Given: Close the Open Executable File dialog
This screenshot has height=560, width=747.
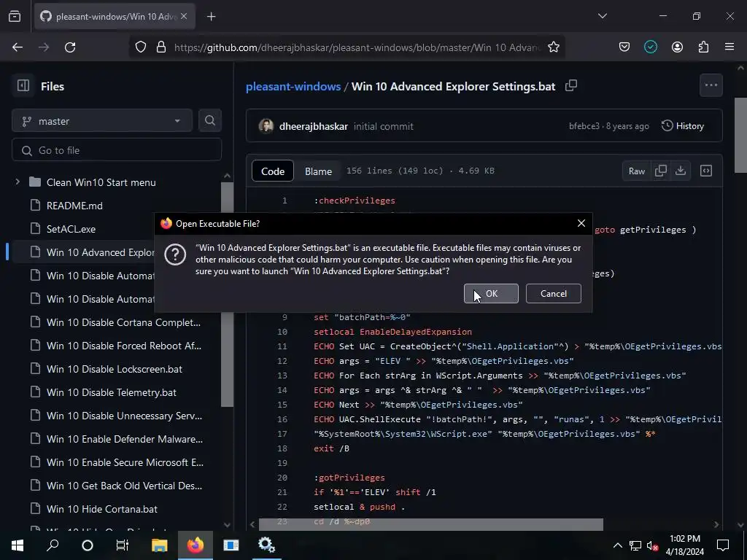Looking at the screenshot, I should (581, 223).
